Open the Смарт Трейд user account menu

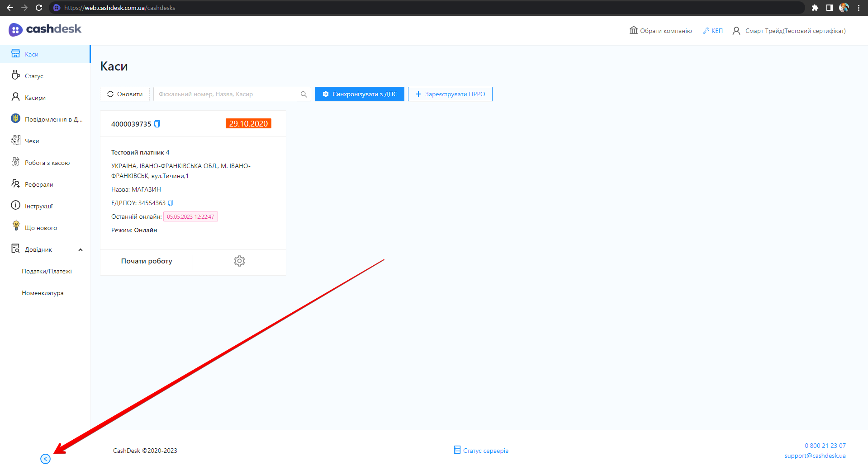point(789,31)
